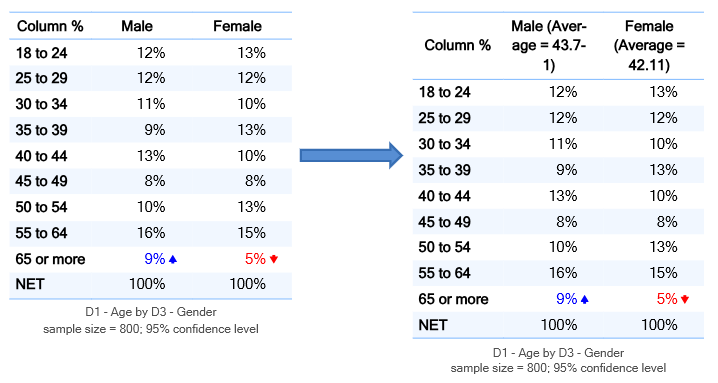Click the right table's sample size = 800 footer
718x383 pixels.
tap(558, 368)
